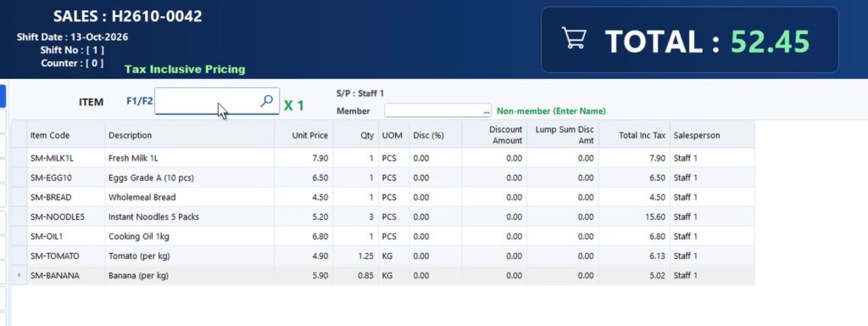Click the Salesperson column header

712,135
